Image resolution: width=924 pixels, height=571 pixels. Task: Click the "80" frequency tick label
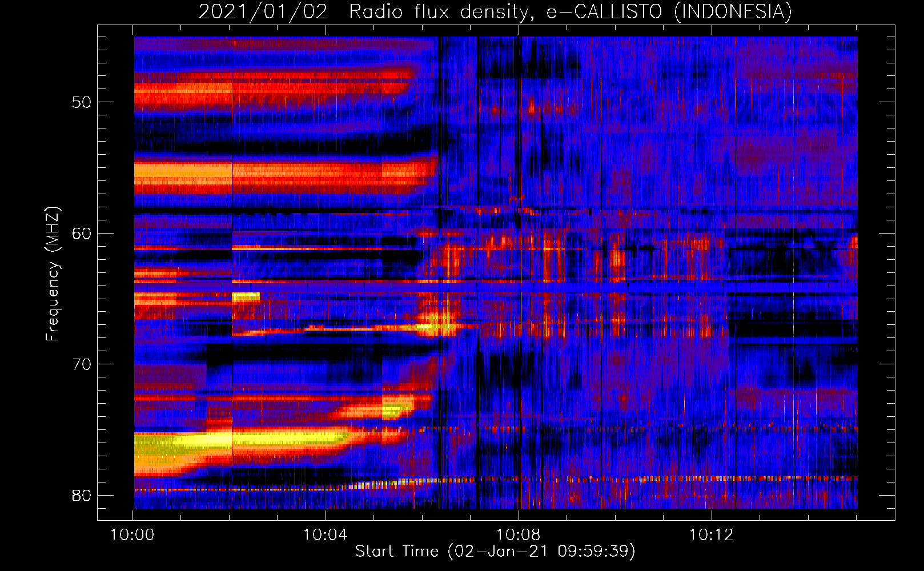pyautogui.click(x=81, y=495)
